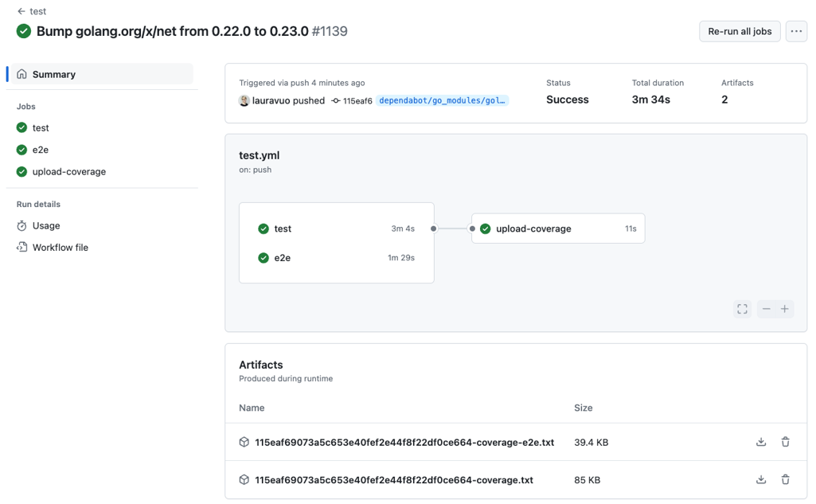Open the upload-coverage job in sidebar
The image size is (816, 504).
pyautogui.click(x=69, y=171)
